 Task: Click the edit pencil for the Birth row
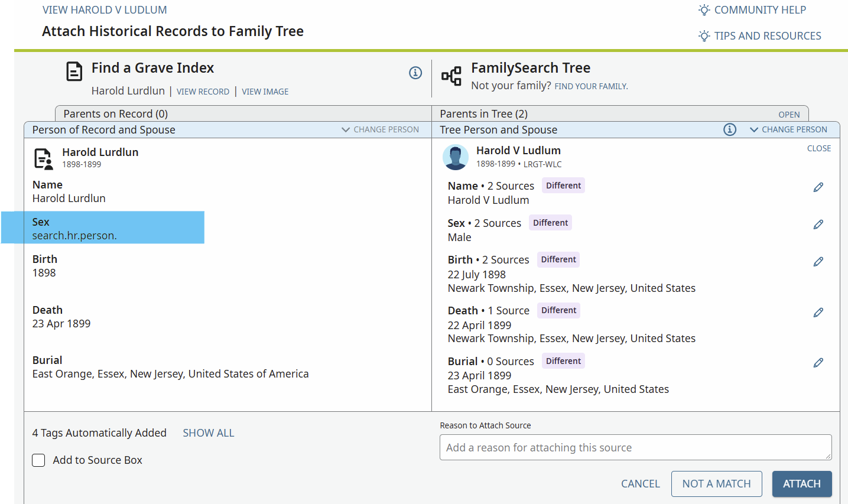tap(818, 262)
